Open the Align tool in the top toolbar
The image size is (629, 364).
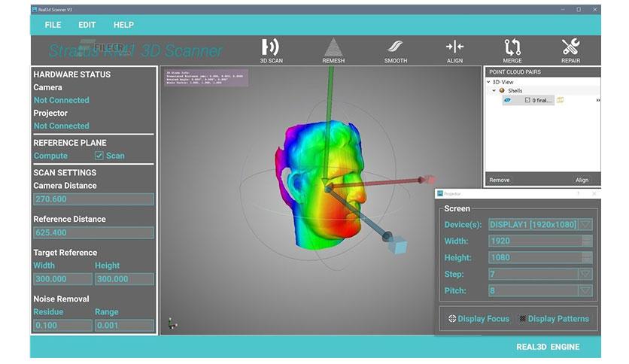[454, 51]
